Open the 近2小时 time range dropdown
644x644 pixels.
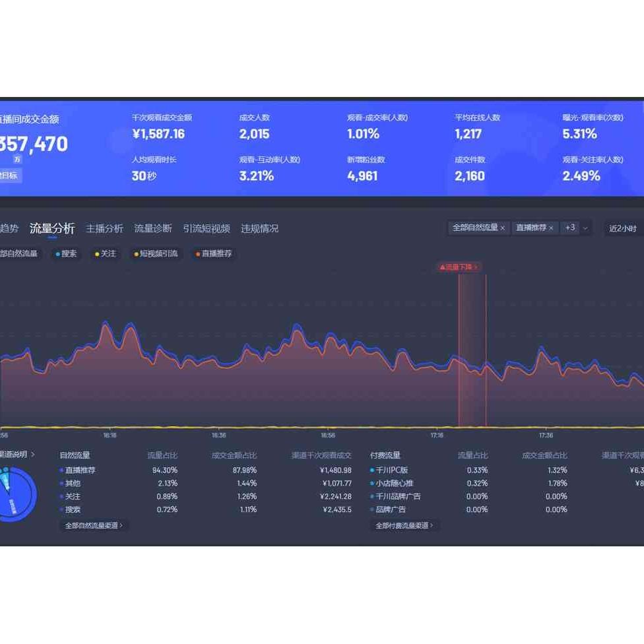click(622, 228)
